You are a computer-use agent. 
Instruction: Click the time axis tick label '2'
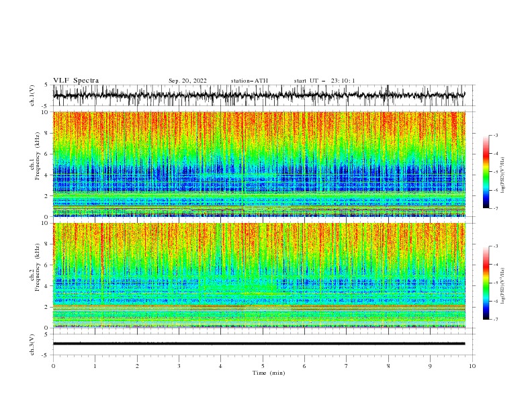pos(137,366)
